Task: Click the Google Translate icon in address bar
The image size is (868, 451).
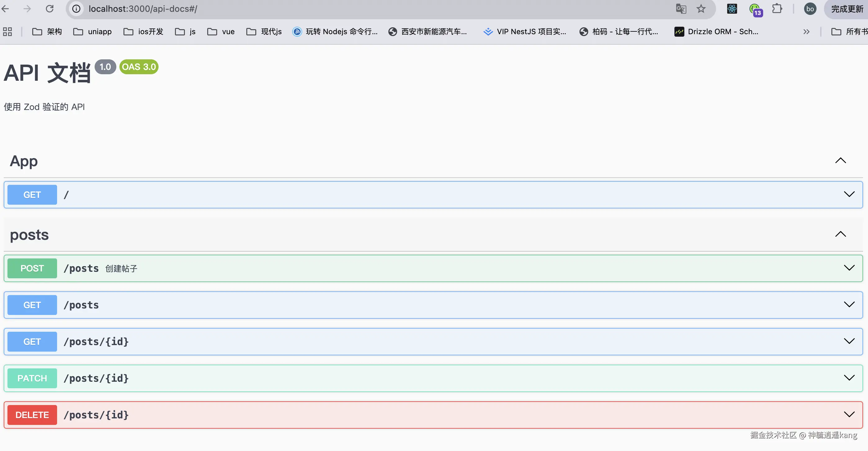Action: pyautogui.click(x=681, y=9)
